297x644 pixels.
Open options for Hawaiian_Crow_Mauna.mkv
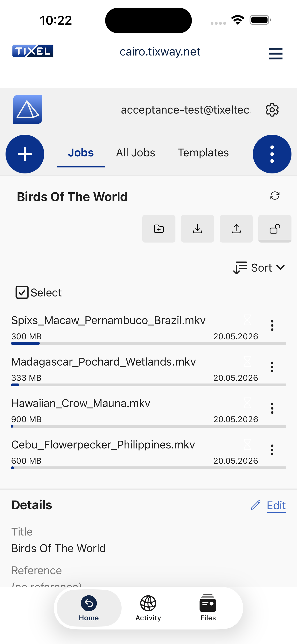(x=272, y=409)
